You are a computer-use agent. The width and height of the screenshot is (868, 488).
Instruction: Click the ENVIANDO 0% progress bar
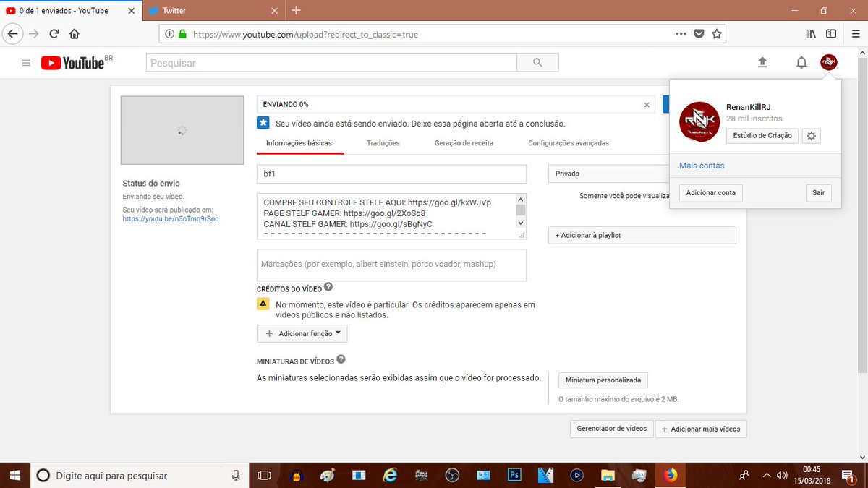[456, 104]
